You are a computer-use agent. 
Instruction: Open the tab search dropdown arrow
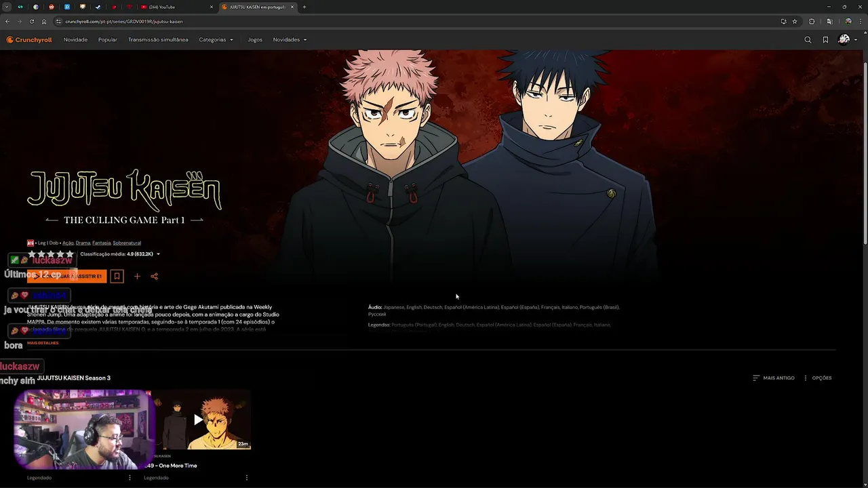6,7
